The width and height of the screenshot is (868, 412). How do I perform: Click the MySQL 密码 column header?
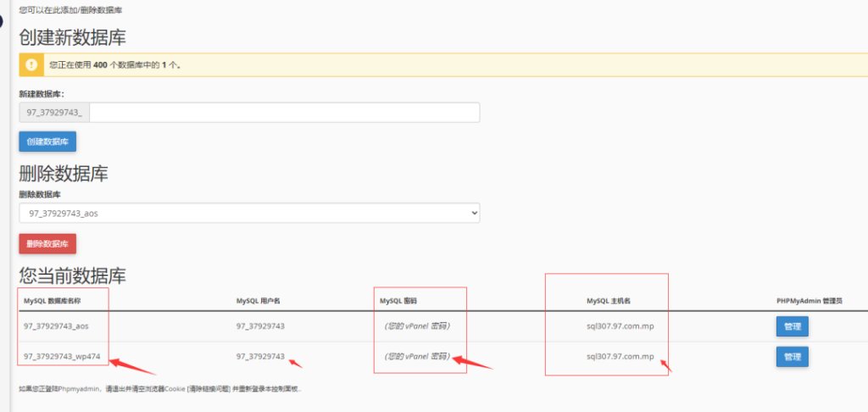[399, 301]
